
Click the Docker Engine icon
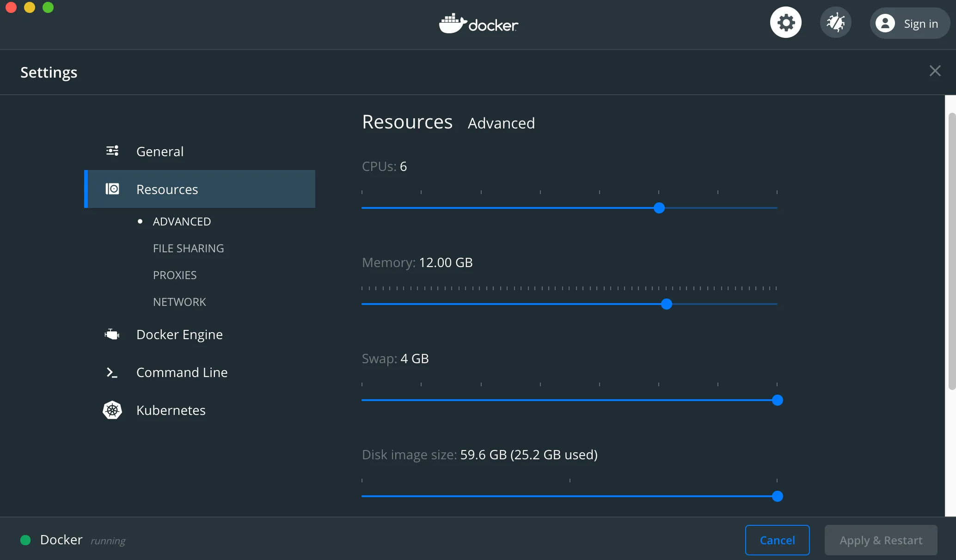click(112, 334)
